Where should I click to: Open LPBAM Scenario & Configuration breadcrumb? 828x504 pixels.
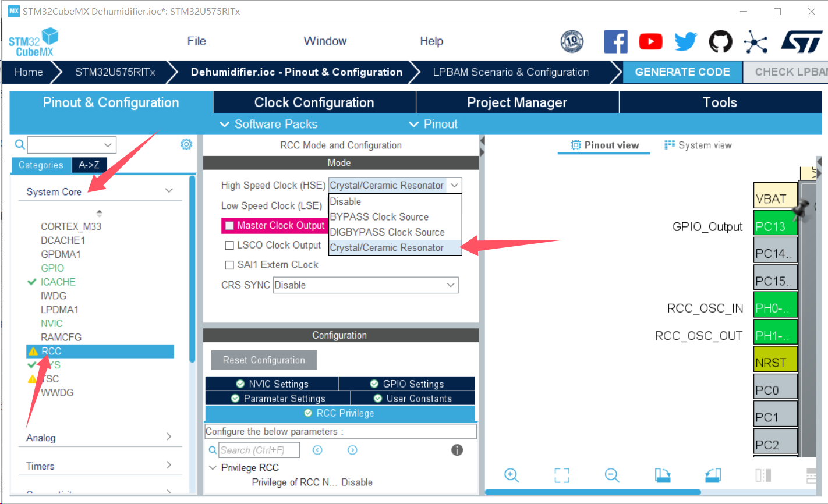click(511, 72)
